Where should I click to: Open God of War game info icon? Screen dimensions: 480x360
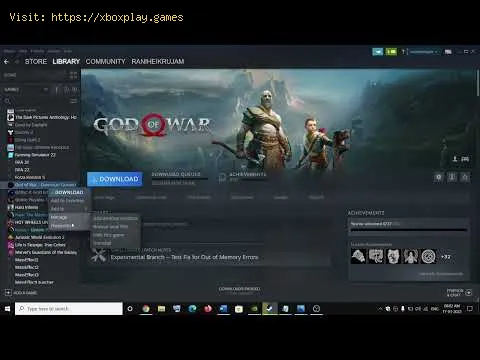pyautogui.click(x=452, y=177)
